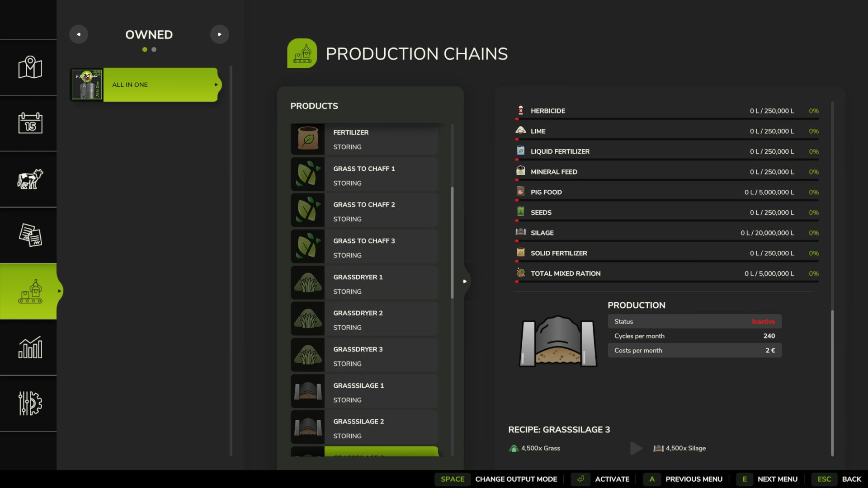Select the All In One production

click(x=160, y=84)
